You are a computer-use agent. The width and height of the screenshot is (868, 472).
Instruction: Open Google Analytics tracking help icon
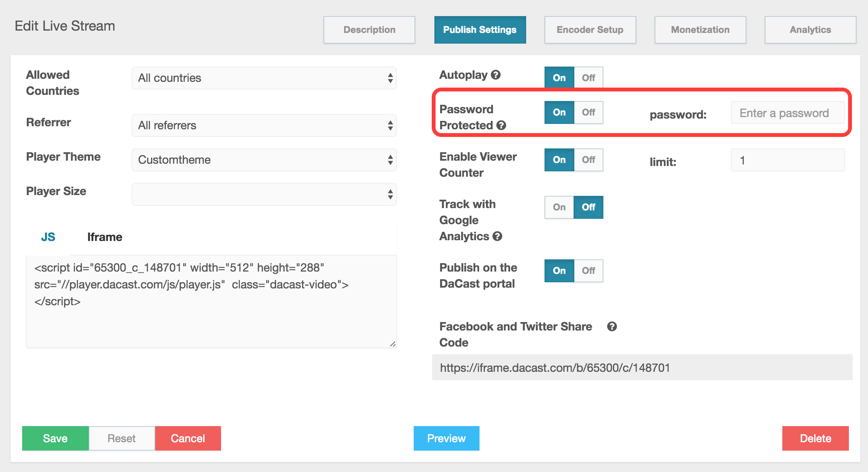click(x=497, y=236)
